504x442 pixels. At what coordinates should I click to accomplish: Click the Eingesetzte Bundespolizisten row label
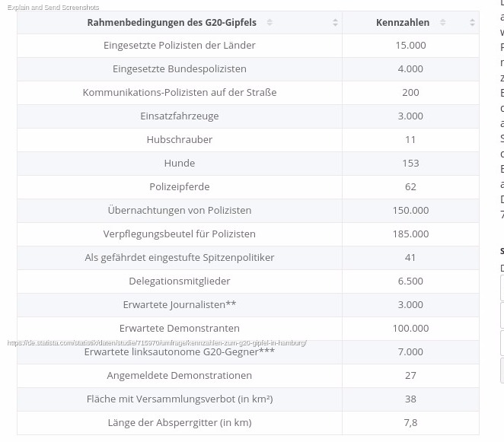[x=180, y=69]
